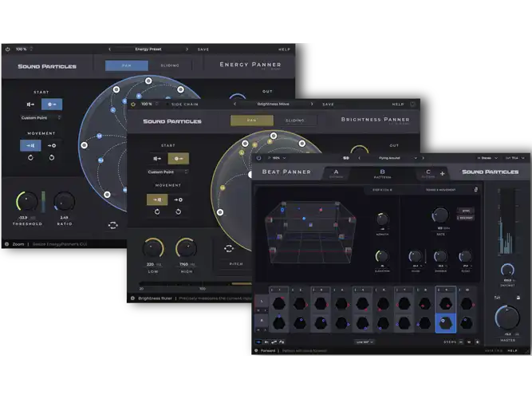Viewport: 532px width, 399px height.
Task: Increase Steps with plus button
Action: 478,342
